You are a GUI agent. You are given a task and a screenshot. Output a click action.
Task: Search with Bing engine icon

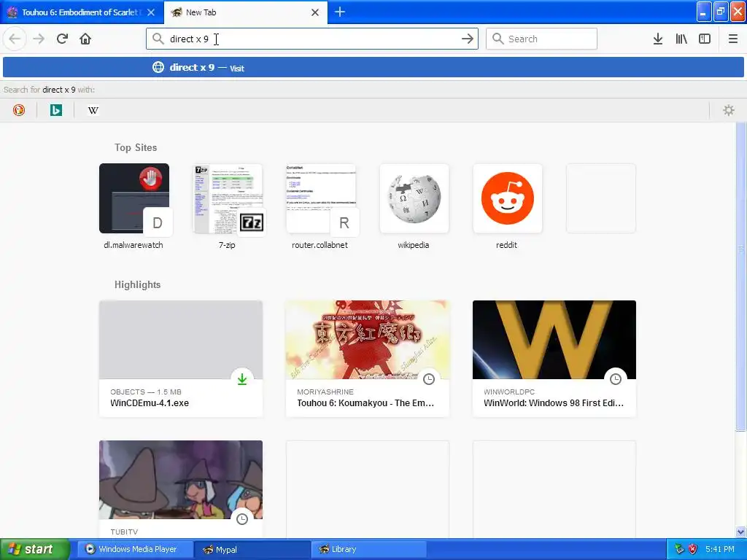click(x=55, y=110)
